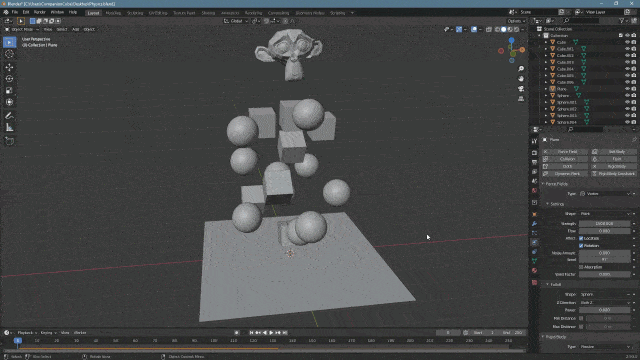Select the Measure tool
Screen dimensions: 640x360
pyautogui.click(x=9, y=128)
